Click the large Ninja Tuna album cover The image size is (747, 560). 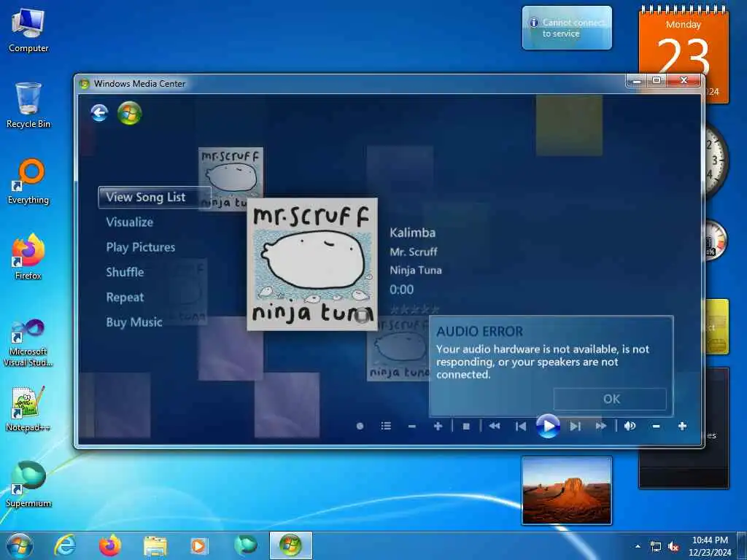pyautogui.click(x=312, y=264)
